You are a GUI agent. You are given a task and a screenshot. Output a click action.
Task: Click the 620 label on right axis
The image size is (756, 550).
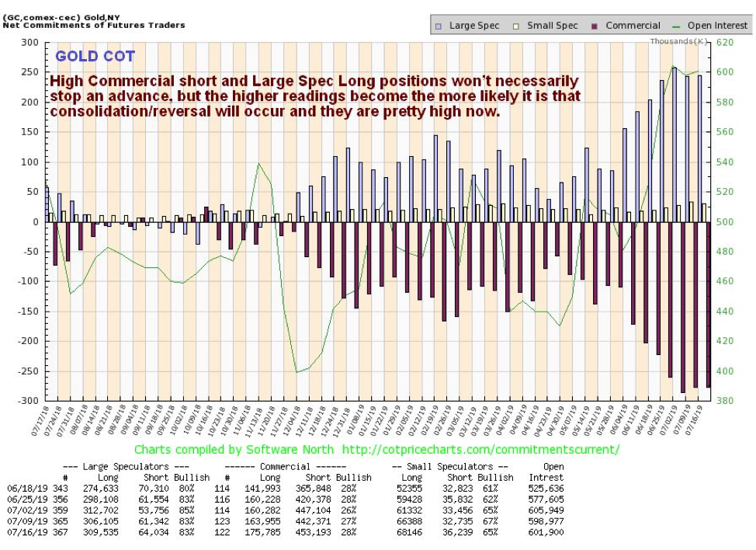[x=725, y=43]
